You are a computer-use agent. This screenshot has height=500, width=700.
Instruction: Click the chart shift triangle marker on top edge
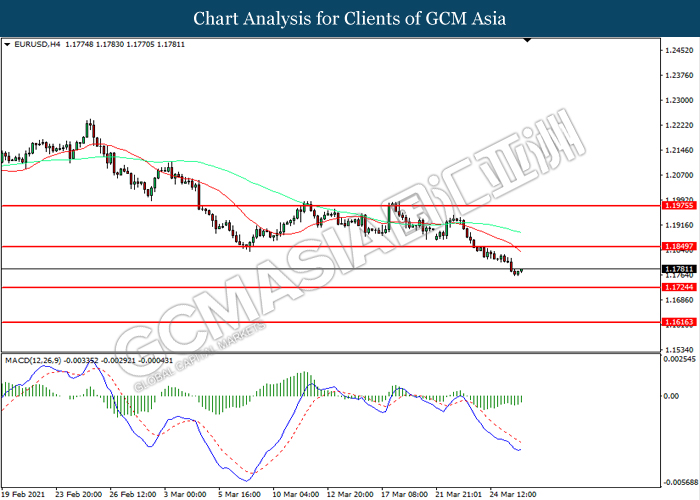(527, 41)
